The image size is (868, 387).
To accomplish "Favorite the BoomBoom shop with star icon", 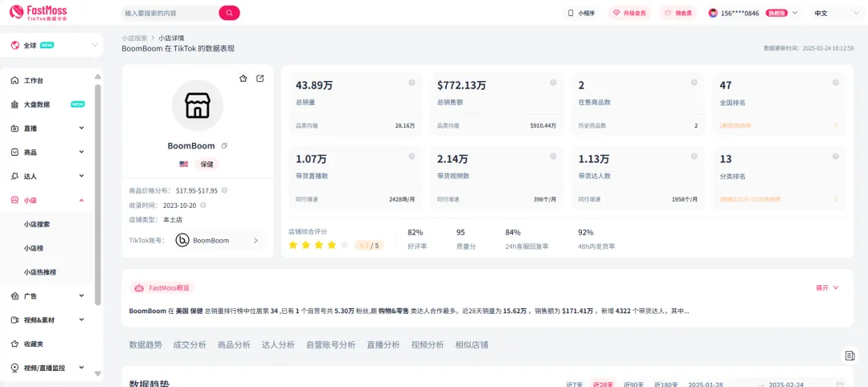I will [243, 79].
